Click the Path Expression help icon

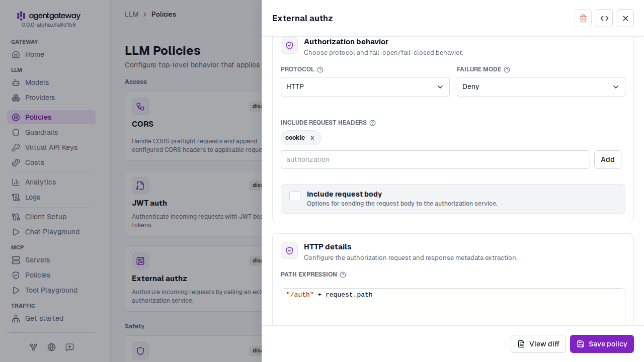click(x=343, y=275)
